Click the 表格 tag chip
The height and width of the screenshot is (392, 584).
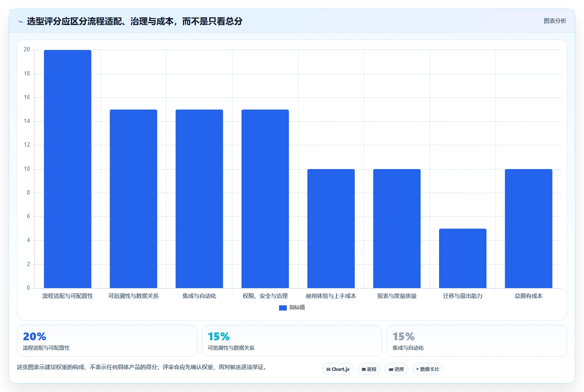(369, 369)
